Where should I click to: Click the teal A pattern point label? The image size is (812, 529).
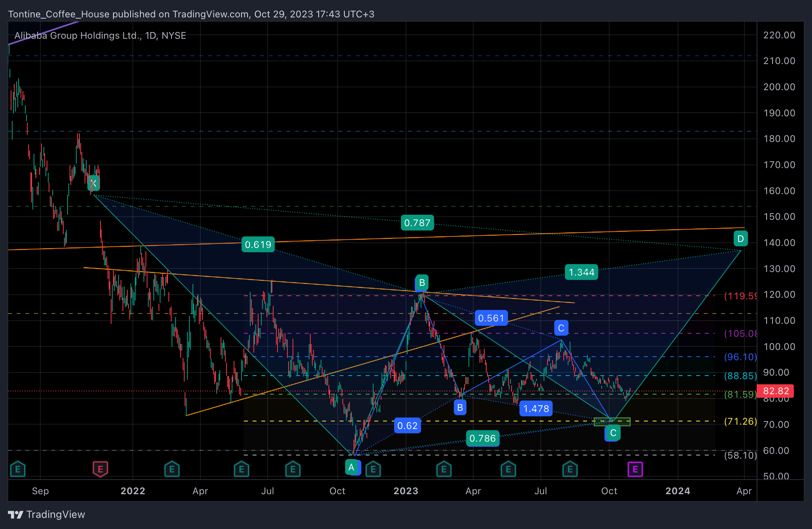click(x=351, y=468)
